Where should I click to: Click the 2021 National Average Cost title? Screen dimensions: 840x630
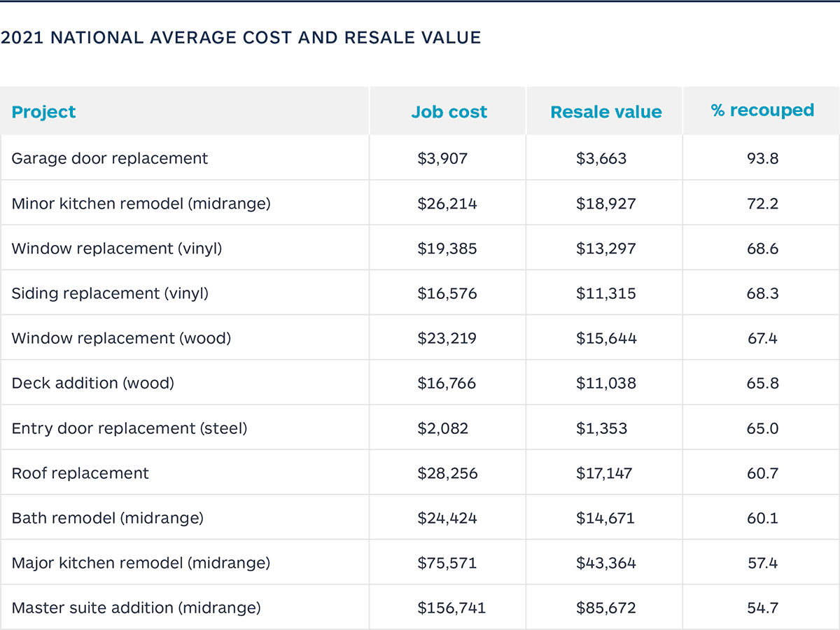[x=241, y=38]
